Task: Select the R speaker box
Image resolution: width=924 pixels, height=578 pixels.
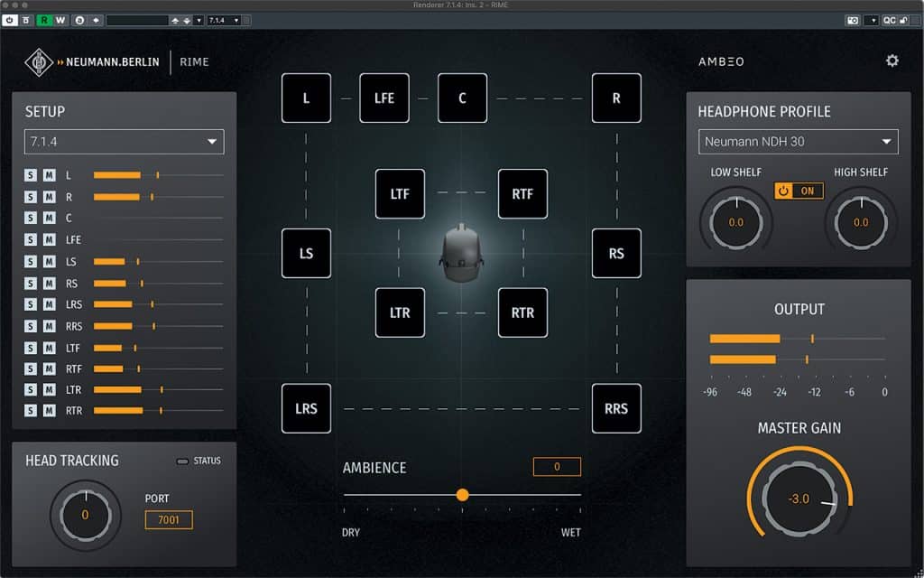Action: point(616,98)
